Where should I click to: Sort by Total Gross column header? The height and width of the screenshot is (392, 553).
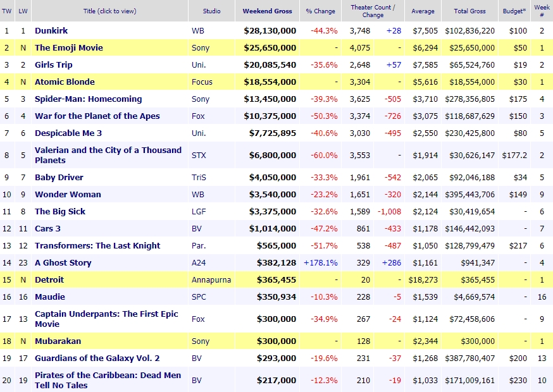(x=469, y=11)
